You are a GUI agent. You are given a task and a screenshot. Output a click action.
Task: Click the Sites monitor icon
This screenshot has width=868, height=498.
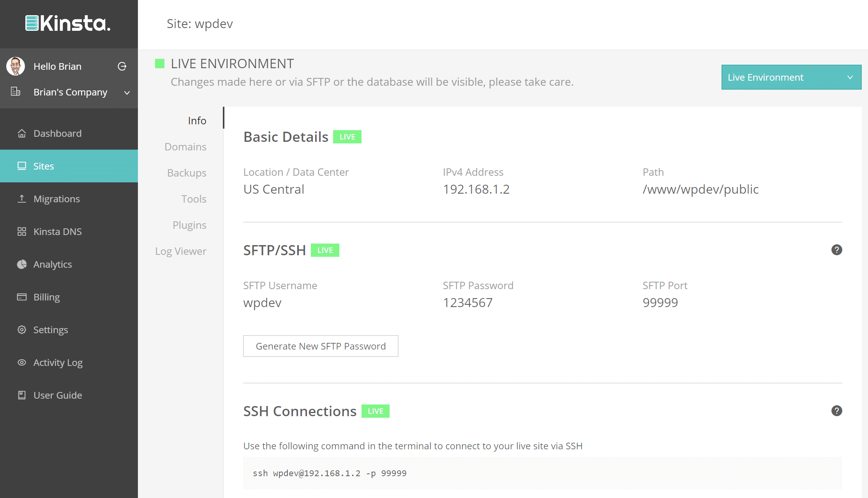pyautogui.click(x=22, y=166)
